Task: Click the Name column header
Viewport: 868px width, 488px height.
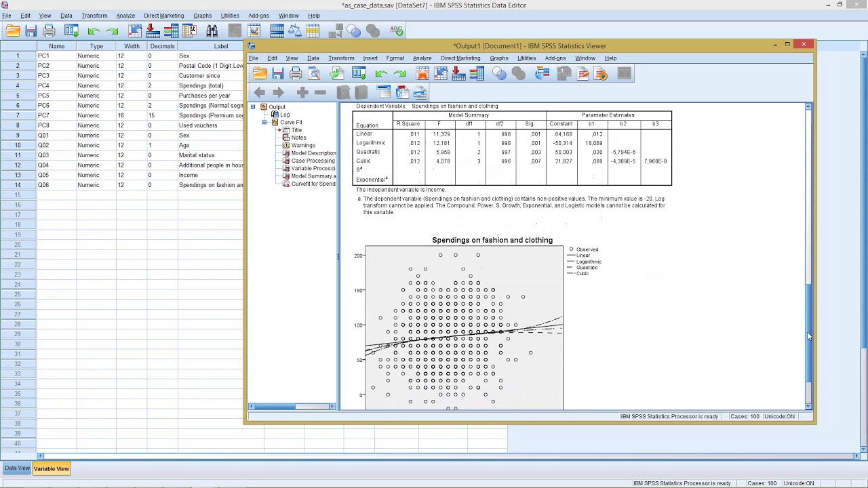Action: 56,46
